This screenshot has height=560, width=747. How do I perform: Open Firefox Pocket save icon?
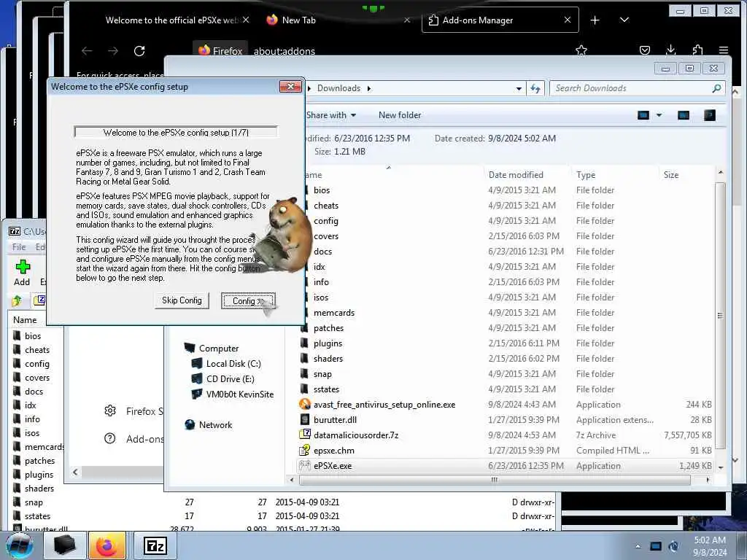645,50
